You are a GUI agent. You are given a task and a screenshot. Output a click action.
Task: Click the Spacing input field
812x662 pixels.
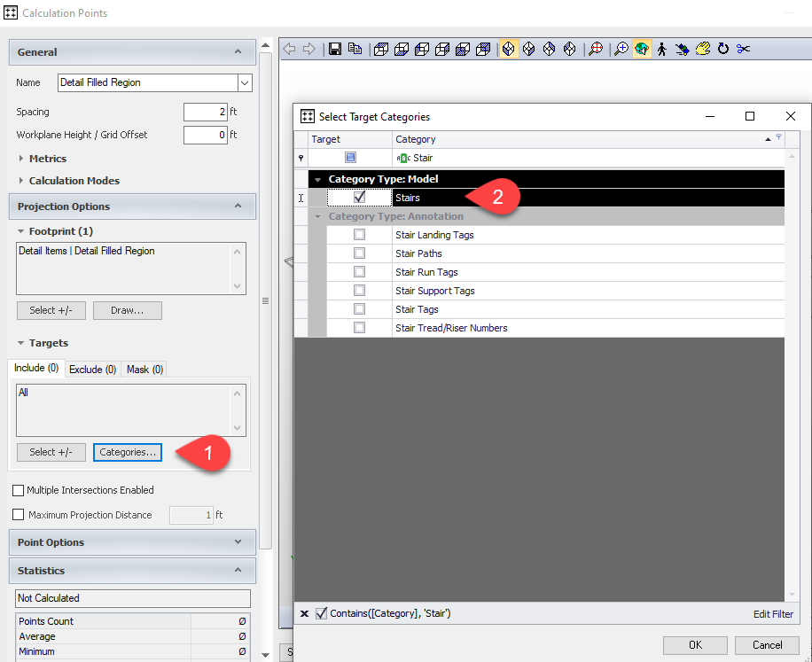pos(206,112)
